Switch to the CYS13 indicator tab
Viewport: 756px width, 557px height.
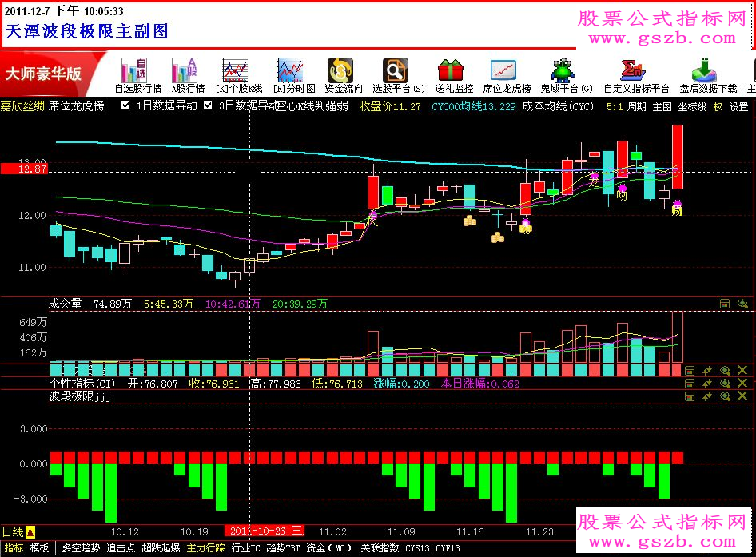point(417,548)
